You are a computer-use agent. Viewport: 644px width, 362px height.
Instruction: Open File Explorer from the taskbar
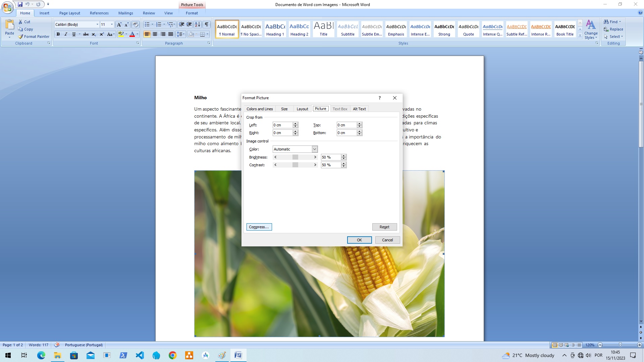point(57,355)
